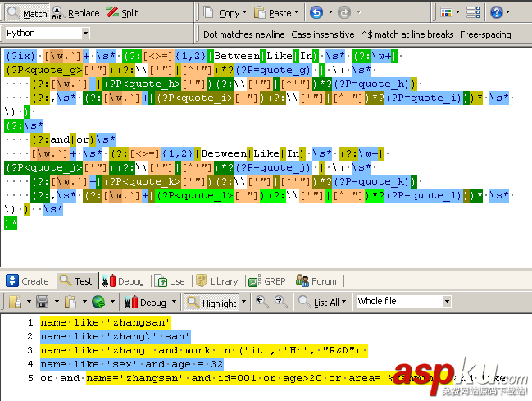Toggle Free-spacing option
Screen dimensions: 532x401
(x=485, y=34)
